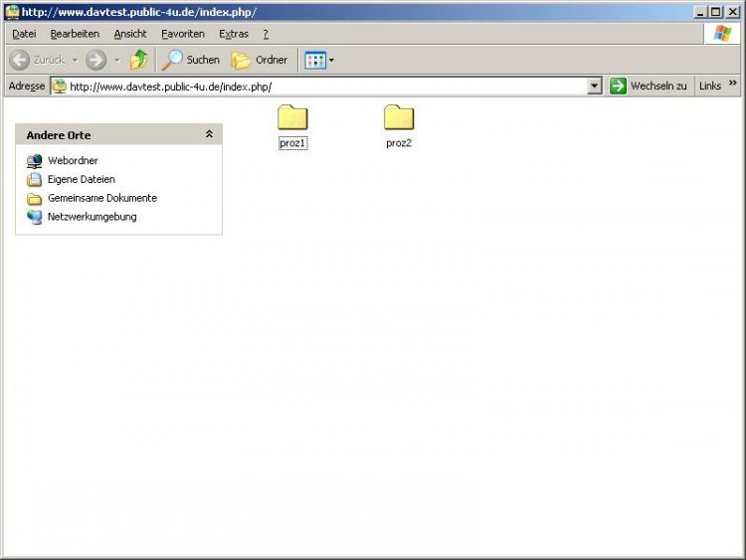Image resolution: width=746 pixels, height=560 pixels.
Task: Go to Eigene Dateien link
Action: click(x=81, y=179)
